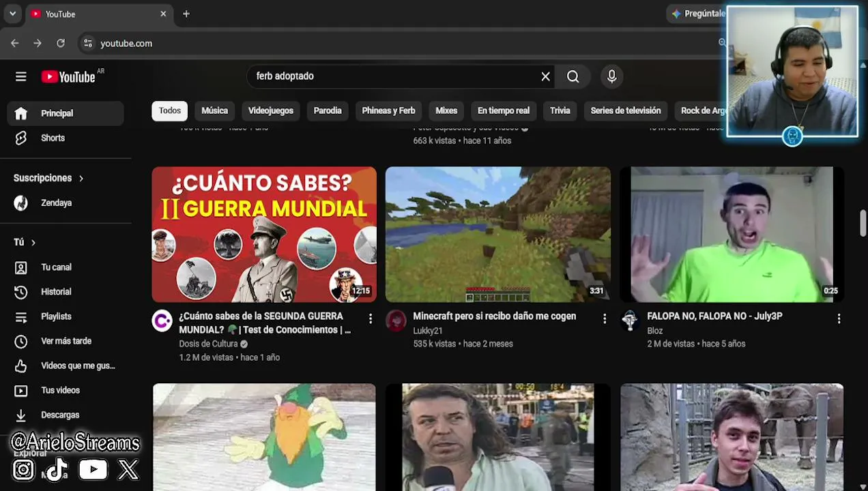Open Tus videos in the sidebar
868x491 pixels.
click(66, 390)
